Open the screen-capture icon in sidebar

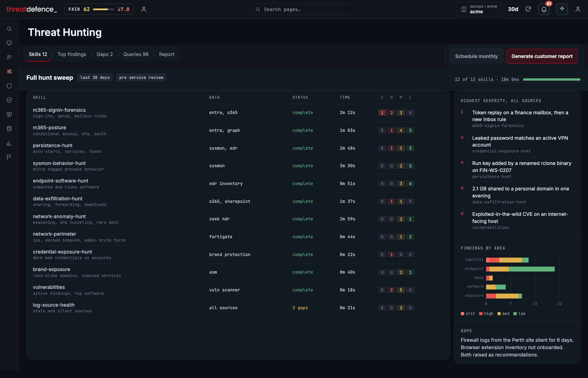click(9, 114)
